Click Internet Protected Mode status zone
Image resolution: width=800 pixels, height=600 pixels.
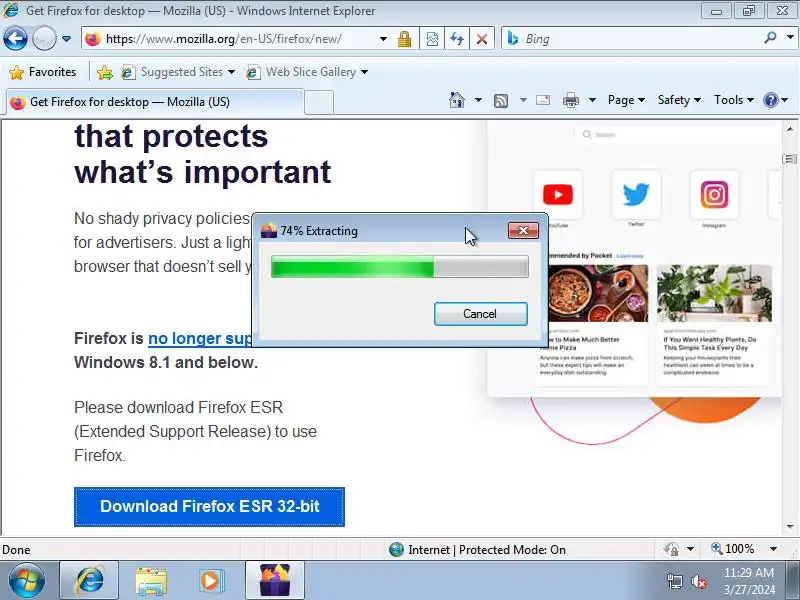click(477, 549)
